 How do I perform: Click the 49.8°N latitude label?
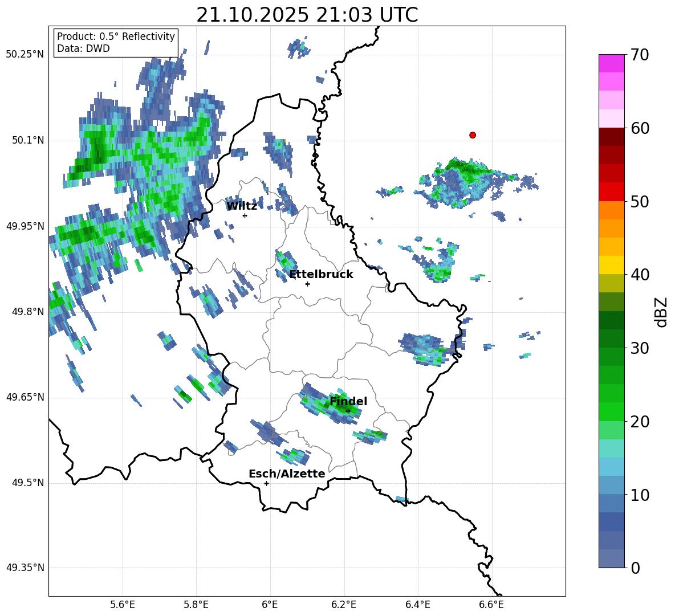tap(28, 312)
